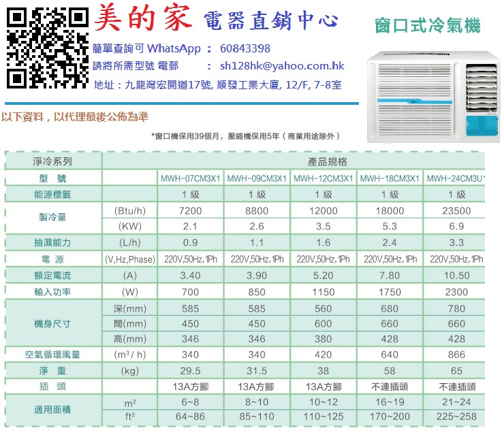Click the 23500 Btu/h value
This screenshot has width=504, height=435.
456,211
